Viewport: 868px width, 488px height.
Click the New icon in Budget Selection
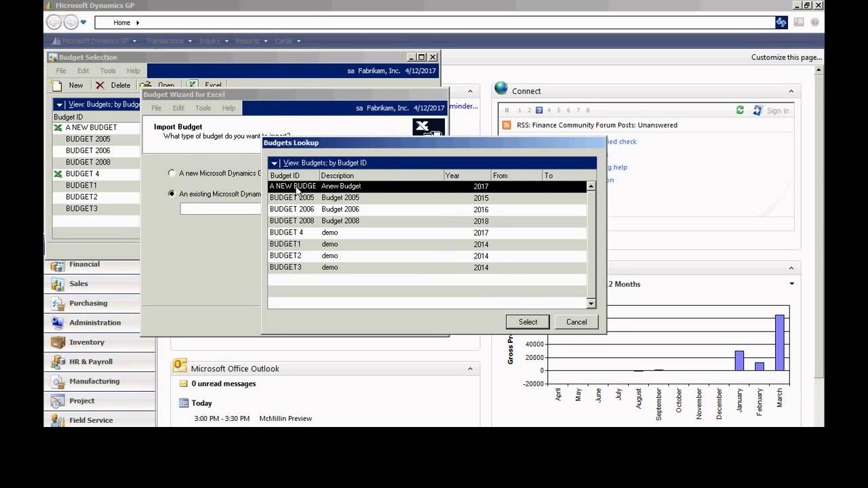(x=58, y=85)
